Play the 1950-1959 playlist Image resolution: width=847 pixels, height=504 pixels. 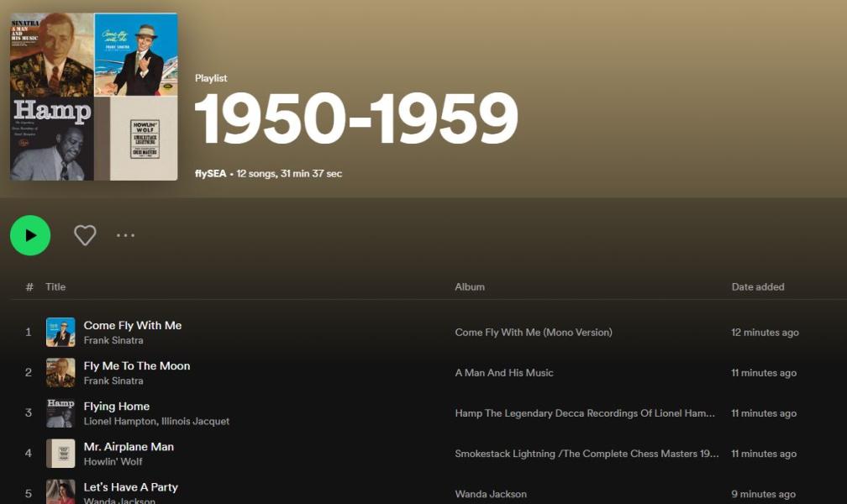click(30, 235)
